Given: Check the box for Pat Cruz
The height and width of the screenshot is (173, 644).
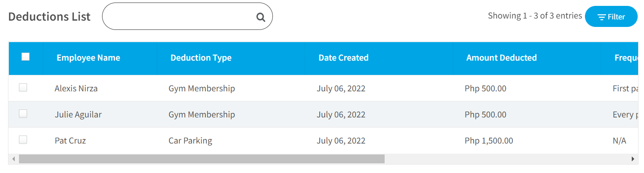Looking at the screenshot, I should [x=23, y=140].
